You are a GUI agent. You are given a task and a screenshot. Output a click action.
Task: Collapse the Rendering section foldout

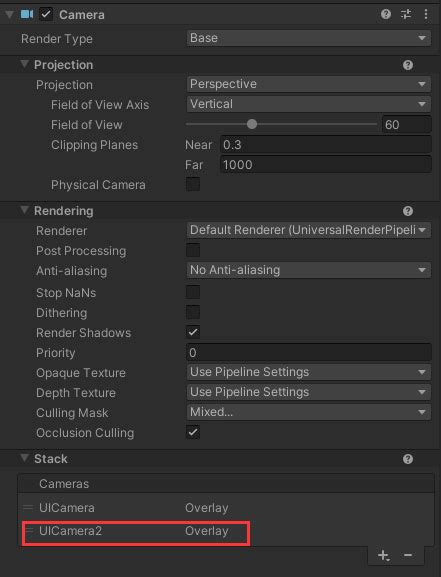pyautogui.click(x=24, y=210)
